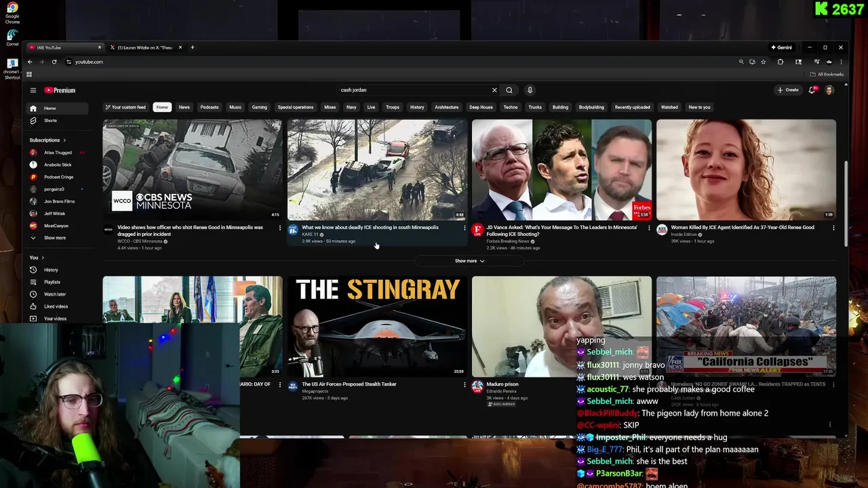This screenshot has height=488, width=868.
Task: Open Playlists in the sidebar
Action: pos(58,282)
